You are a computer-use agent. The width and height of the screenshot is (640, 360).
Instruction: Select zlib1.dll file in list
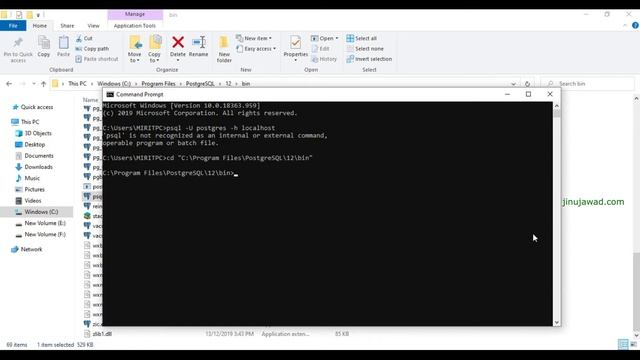coord(102,334)
